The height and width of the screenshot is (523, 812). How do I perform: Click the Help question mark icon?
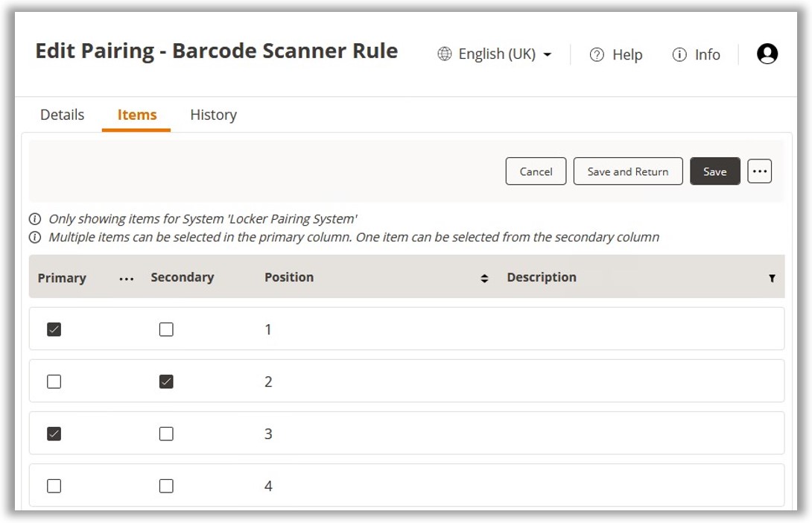(597, 55)
